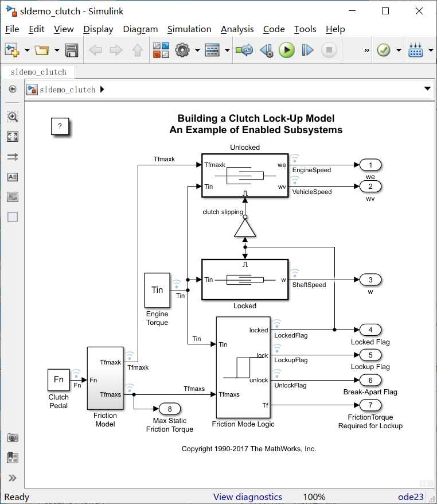
Task: Click the Stop simulation button
Action: pos(329,50)
